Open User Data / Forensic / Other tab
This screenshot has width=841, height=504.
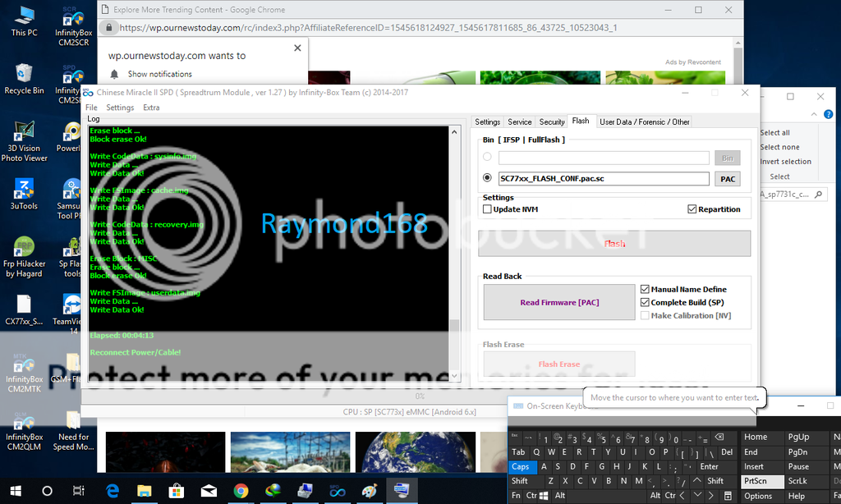(x=644, y=121)
